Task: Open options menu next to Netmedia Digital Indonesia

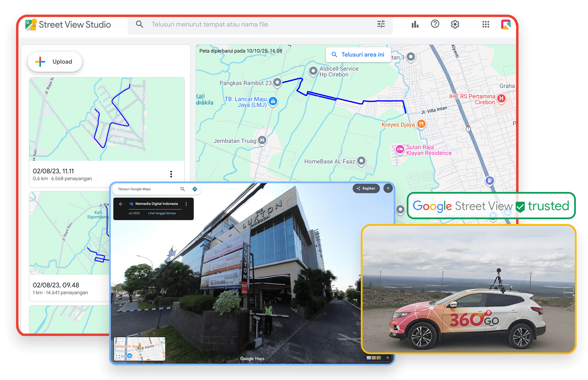Action: (x=186, y=204)
